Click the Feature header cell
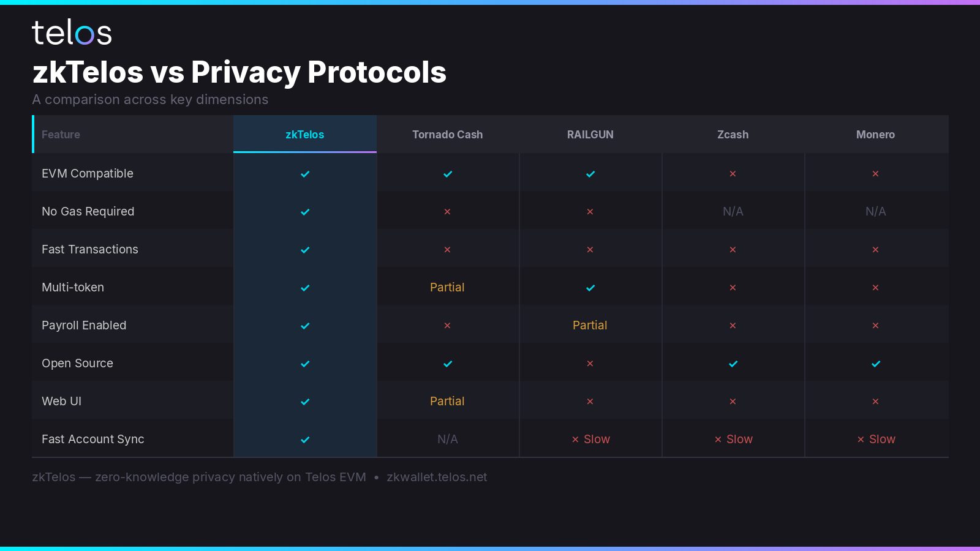980x551 pixels. pos(133,134)
